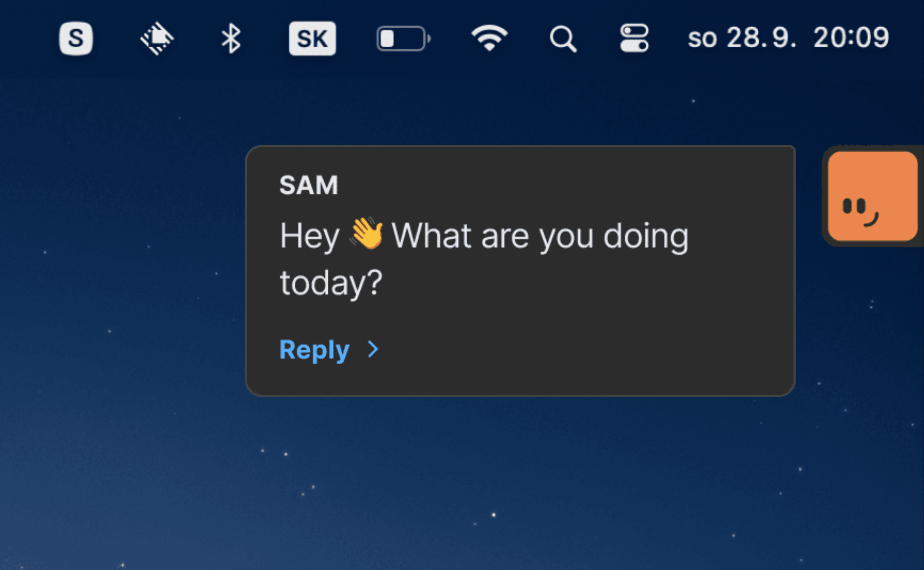Open the striped diamond menu bar icon
This screenshot has width=924, height=570.
point(157,38)
